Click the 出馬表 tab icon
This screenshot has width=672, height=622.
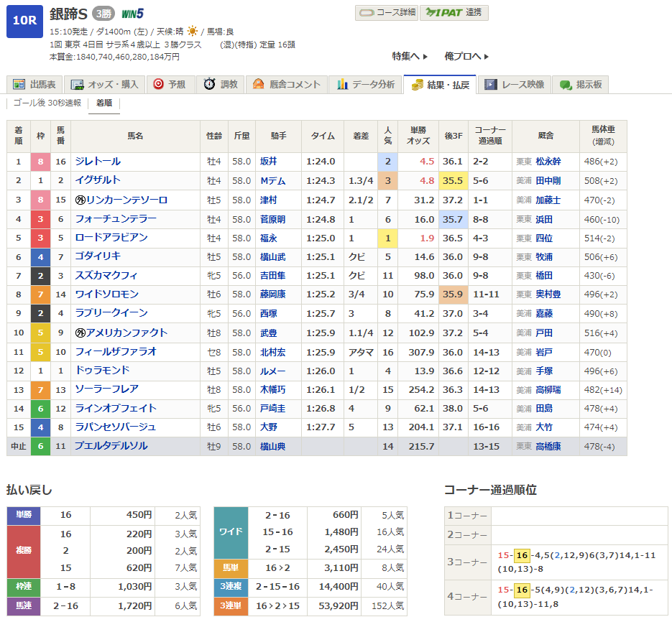pyautogui.click(x=19, y=85)
